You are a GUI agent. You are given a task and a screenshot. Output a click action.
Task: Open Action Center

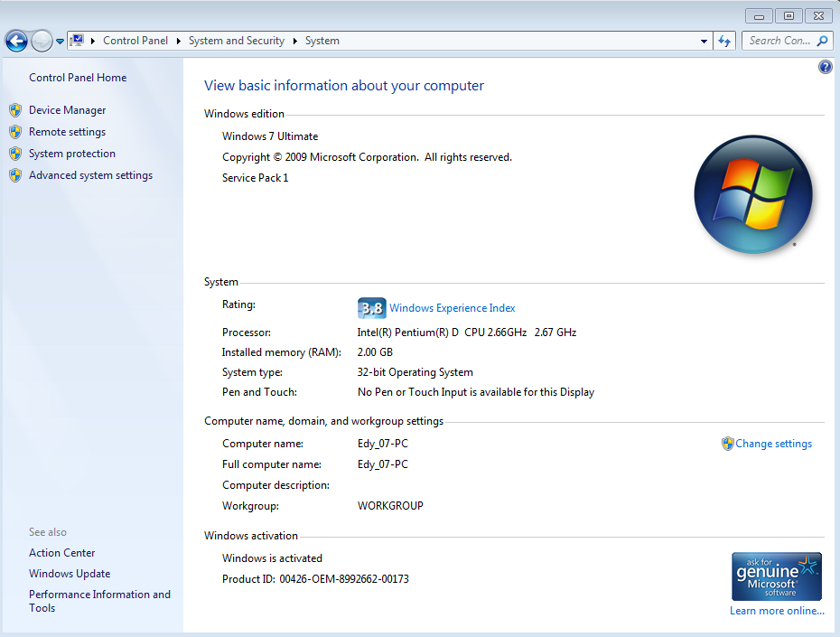tap(61, 553)
